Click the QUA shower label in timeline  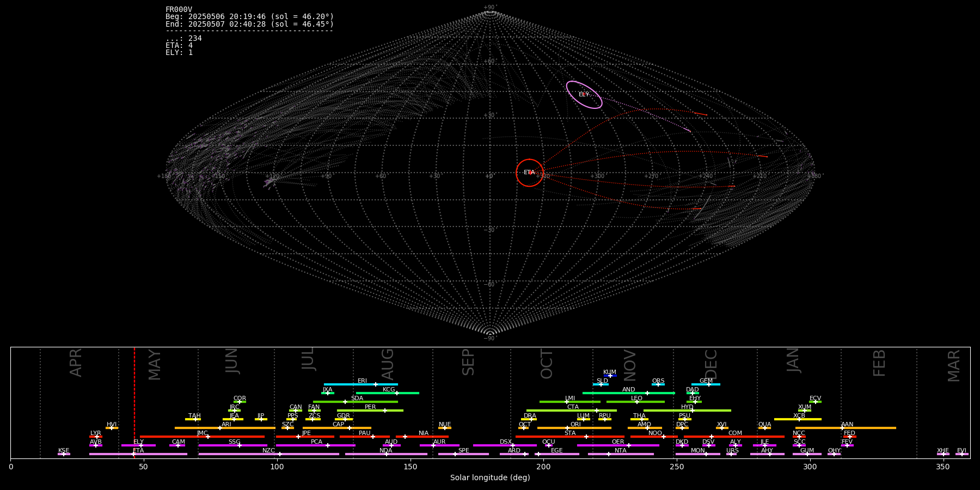(x=764, y=425)
